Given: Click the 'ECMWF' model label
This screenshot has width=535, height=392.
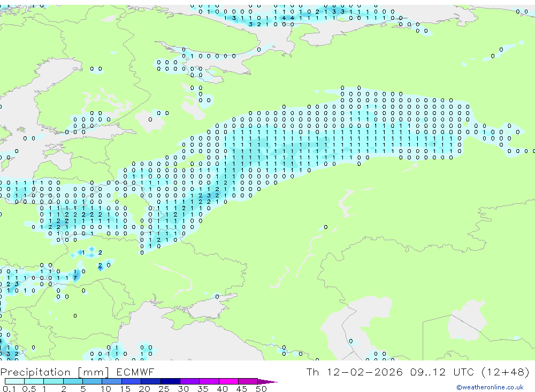Looking at the screenshot, I should (135, 372).
